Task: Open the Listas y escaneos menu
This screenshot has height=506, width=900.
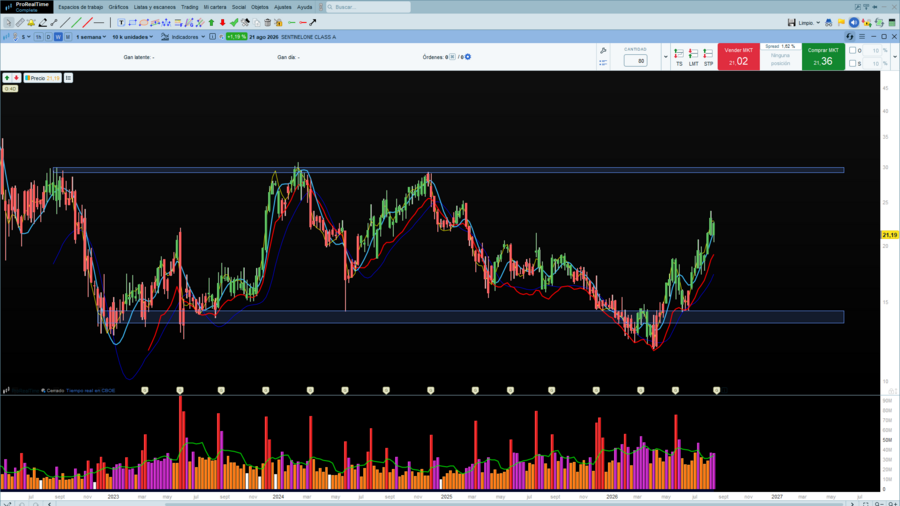Action: coord(154,7)
